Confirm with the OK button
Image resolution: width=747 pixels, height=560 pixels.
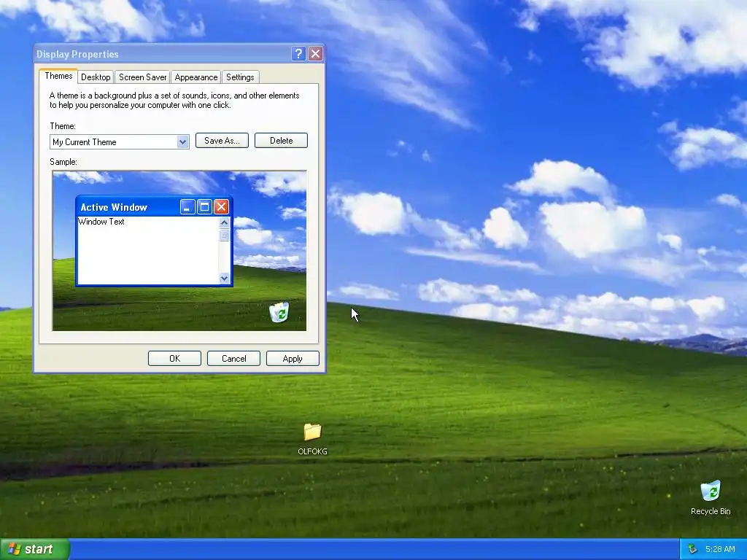(174, 359)
